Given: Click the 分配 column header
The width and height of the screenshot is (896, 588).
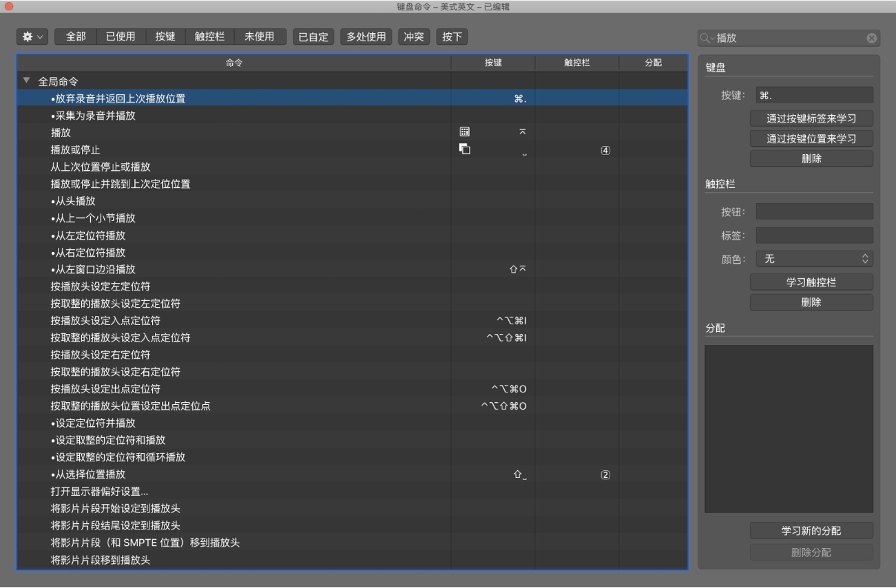Looking at the screenshot, I should 653,63.
